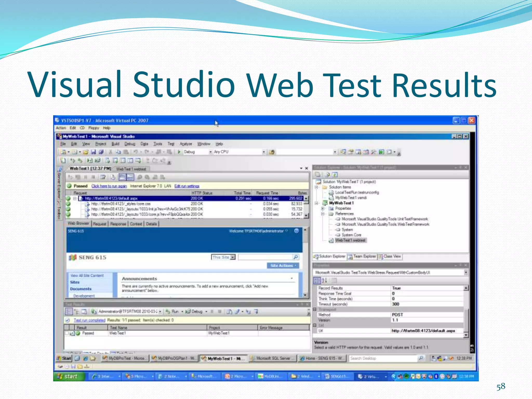This screenshot has width=532, height=399.
Task: Click the Save All icon in toolbar
Action: (x=101, y=152)
